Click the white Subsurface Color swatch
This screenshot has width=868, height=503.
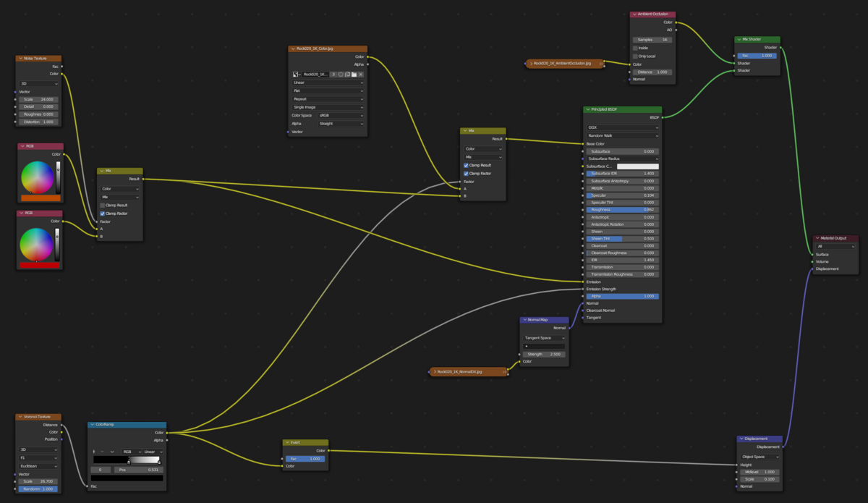tap(638, 166)
